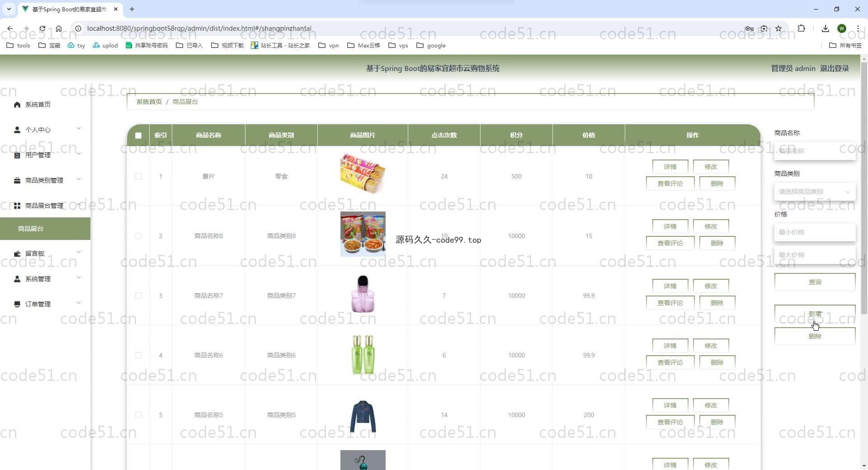Viewport: 868px width, 470px height.
Task: Open 详情 for row 1 薯片
Action: (x=670, y=167)
